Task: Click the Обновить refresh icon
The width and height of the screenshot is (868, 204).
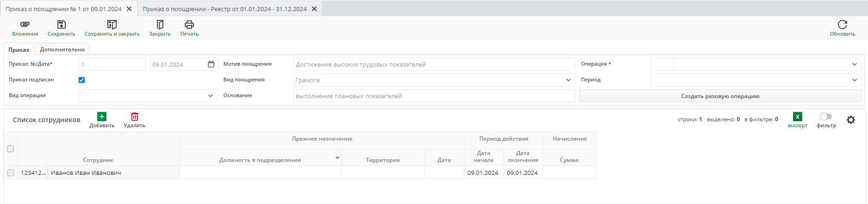Action: pyautogui.click(x=842, y=25)
